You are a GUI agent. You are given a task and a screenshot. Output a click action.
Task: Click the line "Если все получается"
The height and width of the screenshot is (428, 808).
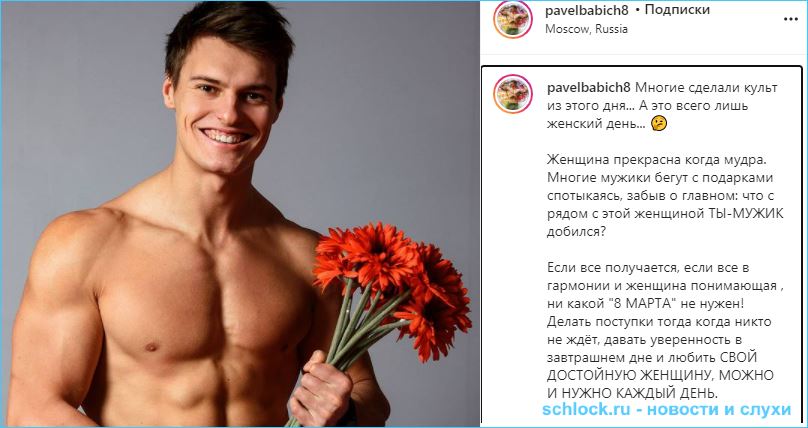[x=612, y=267]
